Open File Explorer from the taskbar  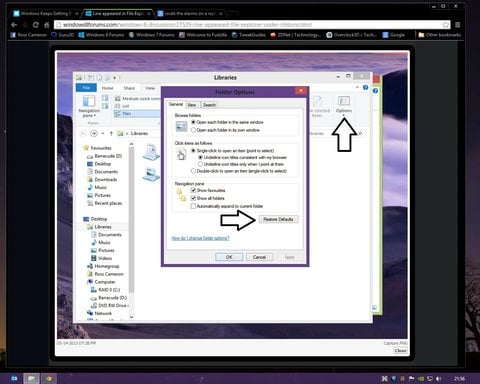point(31,378)
